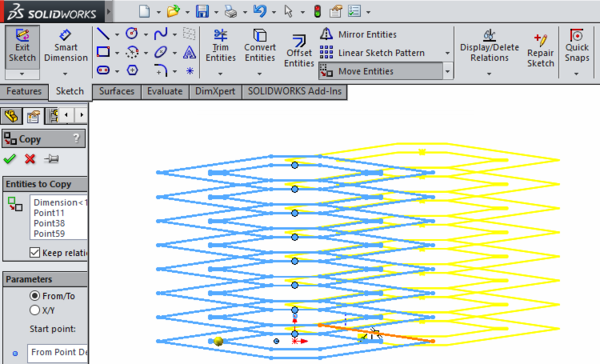Click the Select arrow cursor tool

(289, 11)
